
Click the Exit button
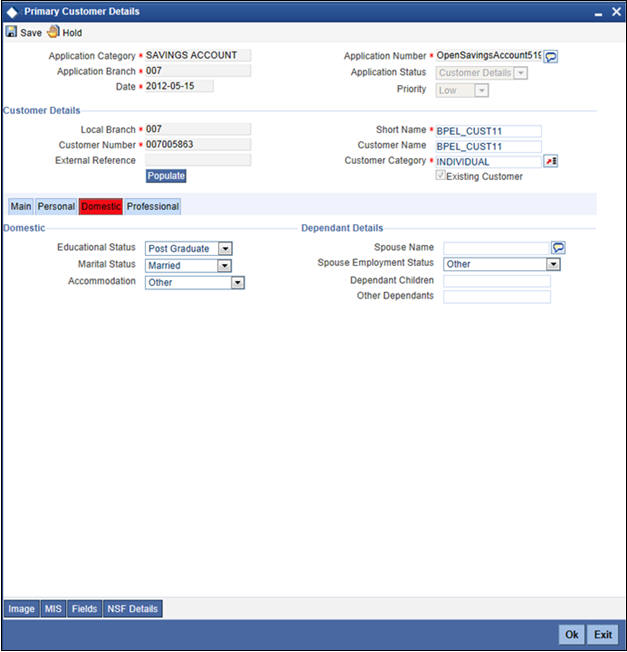tap(603, 635)
